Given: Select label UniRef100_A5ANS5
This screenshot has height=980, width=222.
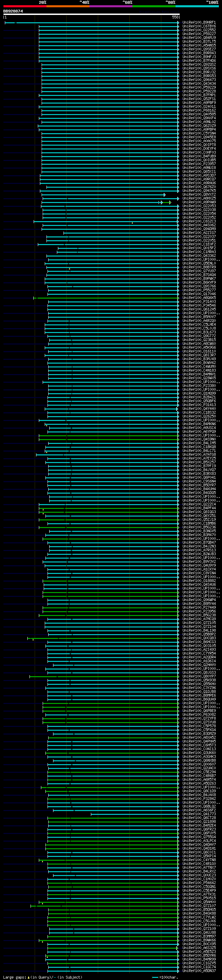Looking at the screenshot, I should coord(199,45).
